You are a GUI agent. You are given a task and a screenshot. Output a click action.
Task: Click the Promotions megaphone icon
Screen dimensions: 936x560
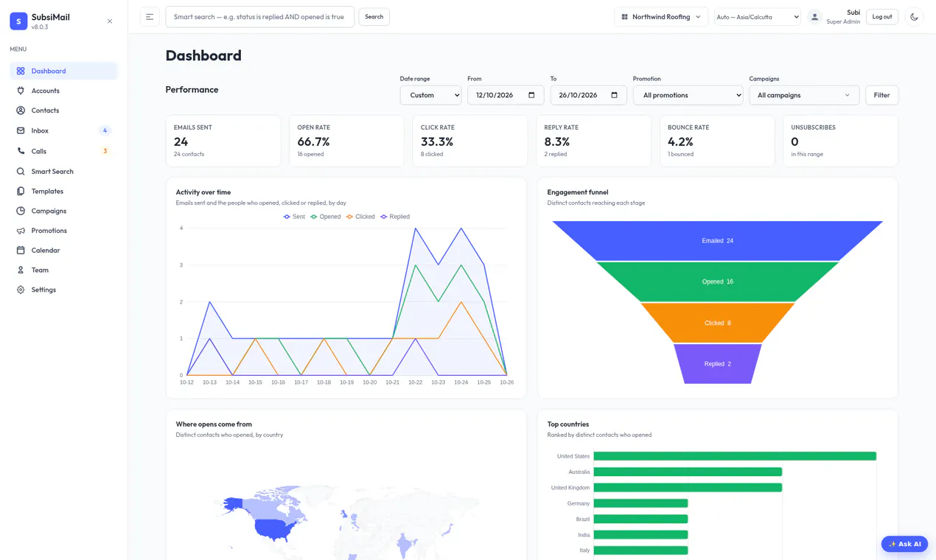click(21, 231)
